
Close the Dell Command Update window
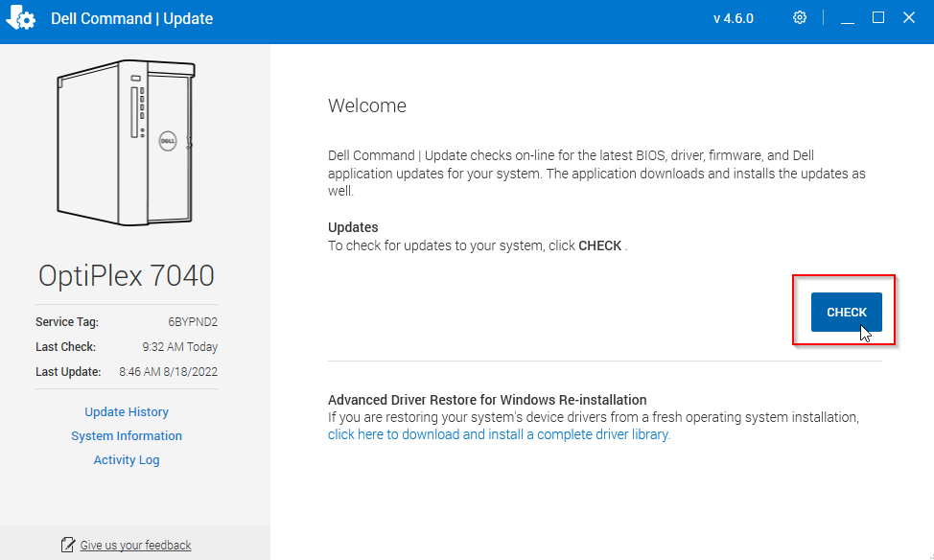tap(909, 18)
